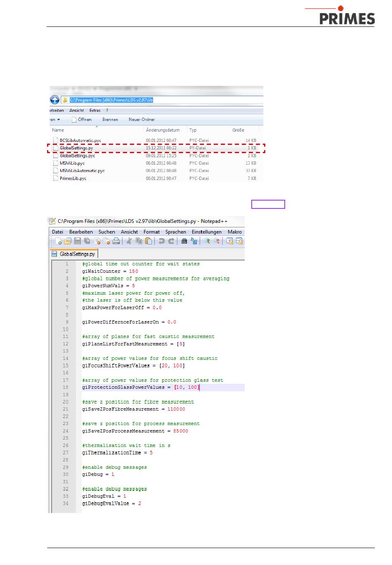392x565 pixels.
Task: Click the Close All toolbar icon
Action: click(x=106, y=241)
